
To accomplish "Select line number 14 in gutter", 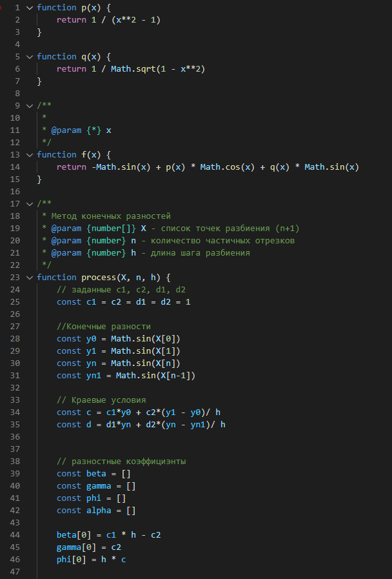I will tap(15, 167).
